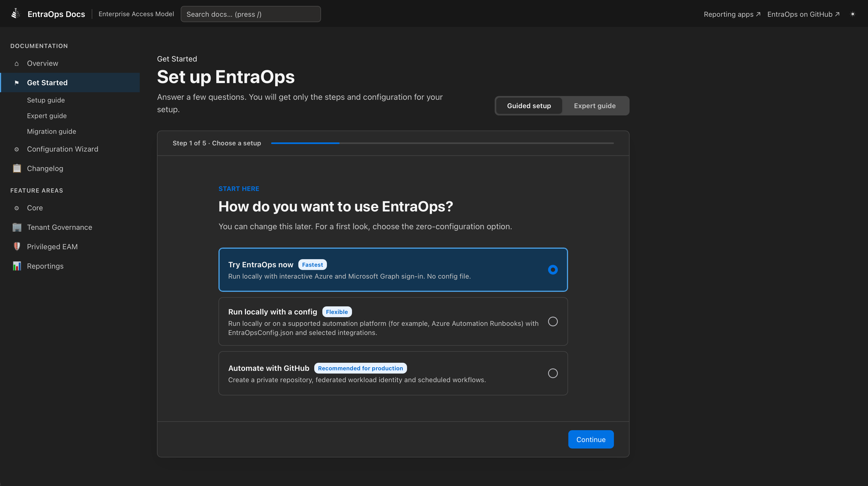Switch to the Guided setup tab
868x486 pixels.
tap(529, 106)
